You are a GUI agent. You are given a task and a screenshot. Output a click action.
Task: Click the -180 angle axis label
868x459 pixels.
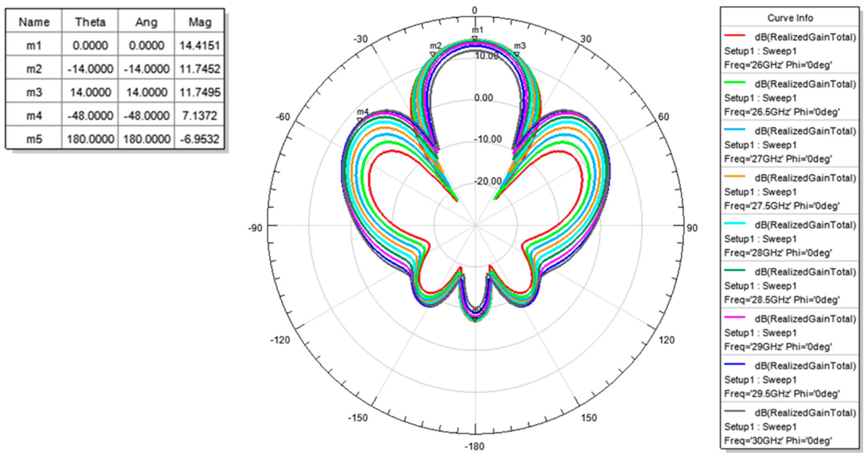click(474, 446)
